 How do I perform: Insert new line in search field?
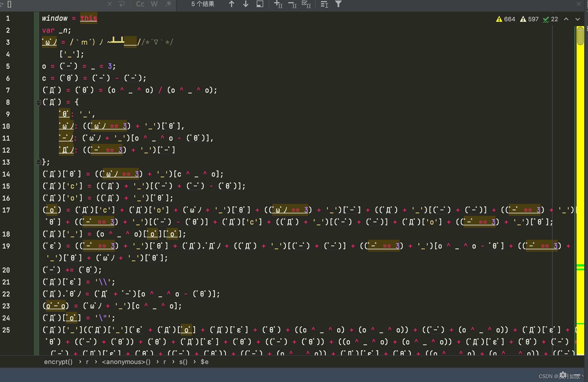pyautogui.click(x=122, y=4)
